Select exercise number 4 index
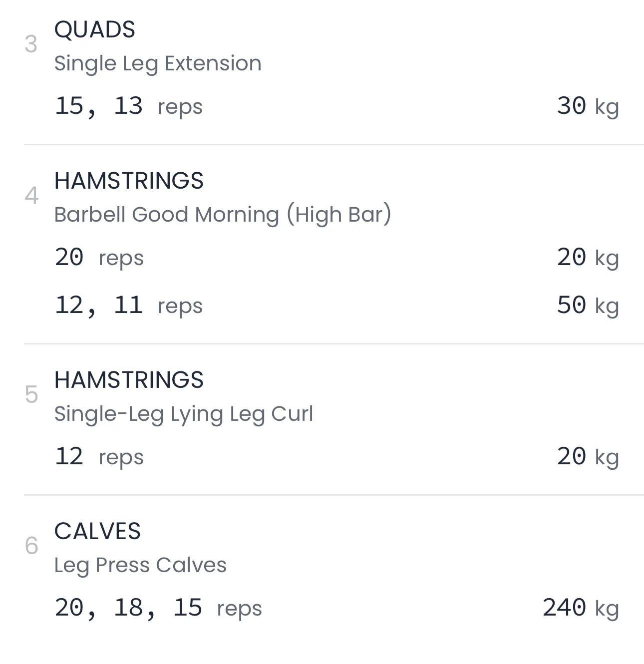The height and width of the screenshot is (664, 644). click(31, 196)
